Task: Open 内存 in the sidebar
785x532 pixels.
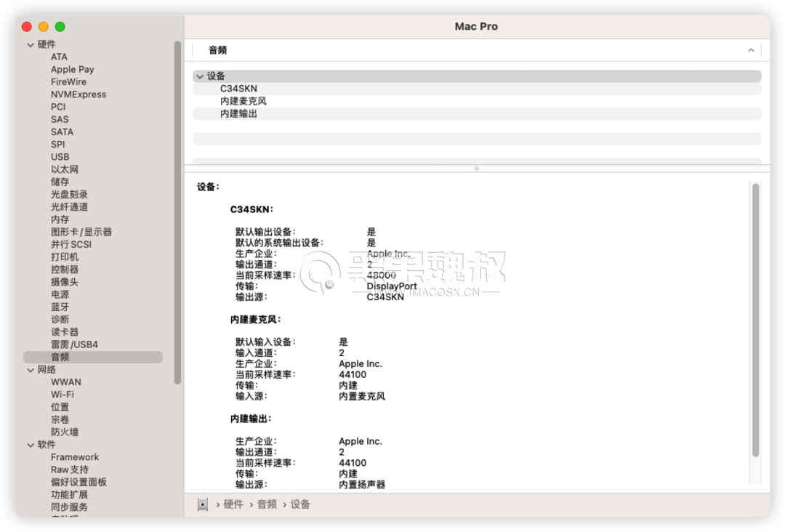Action: pyautogui.click(x=60, y=219)
